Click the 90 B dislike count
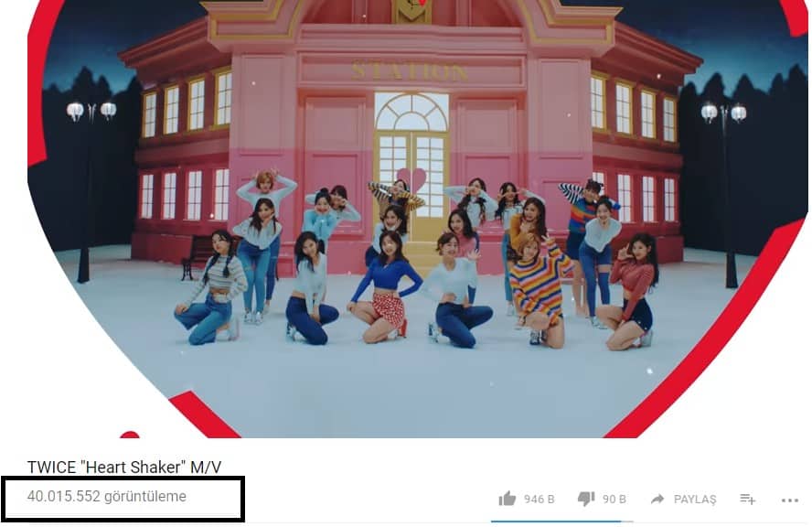812x527 pixels. pyautogui.click(x=614, y=499)
